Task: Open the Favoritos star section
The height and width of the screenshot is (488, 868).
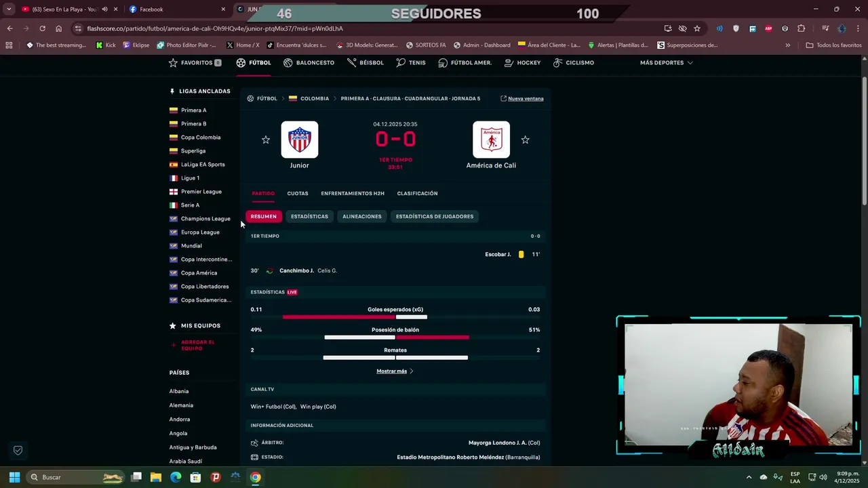Action: [x=195, y=62]
